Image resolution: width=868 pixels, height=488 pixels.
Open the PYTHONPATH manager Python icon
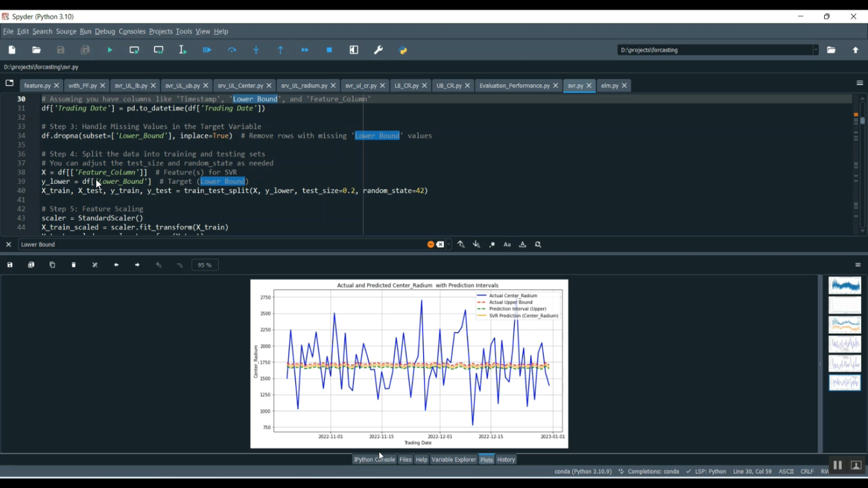pyautogui.click(x=403, y=50)
